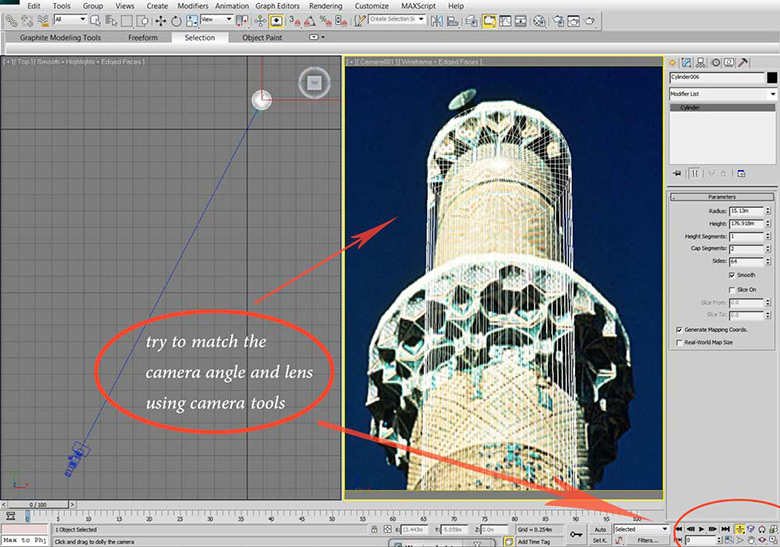
Task: Uncheck the Smooth checkbox
Action: point(732,274)
